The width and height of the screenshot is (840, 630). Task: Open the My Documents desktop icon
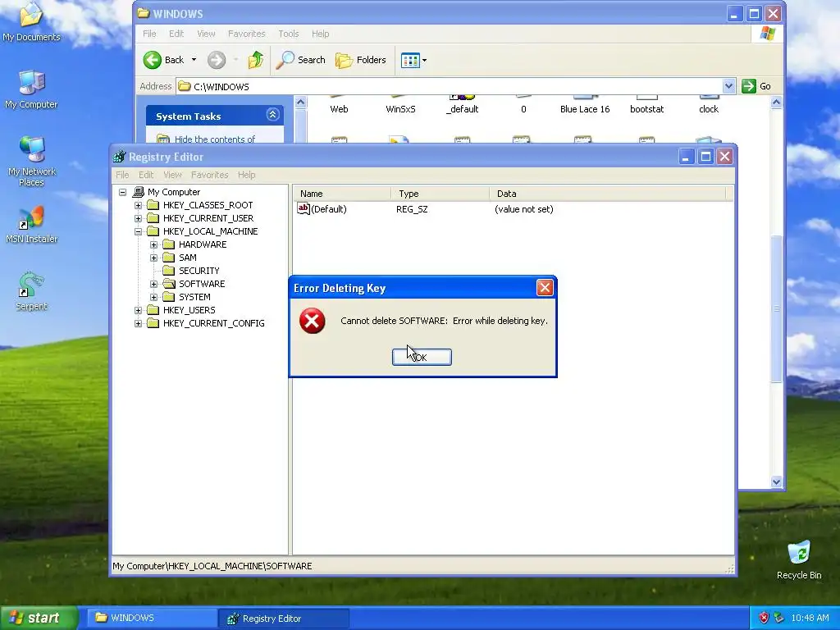pos(31,22)
